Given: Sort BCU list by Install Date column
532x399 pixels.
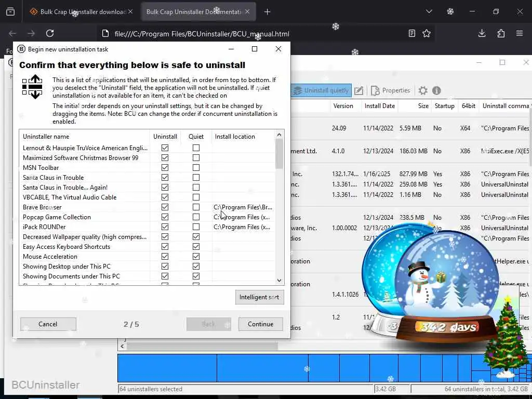Looking at the screenshot, I should pyautogui.click(x=380, y=106).
